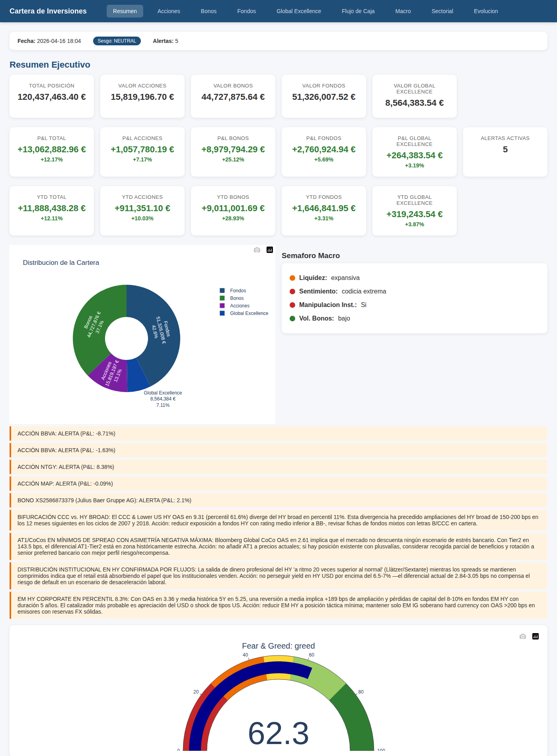Switch to the Macro tab
The width and height of the screenshot is (557, 756).
(403, 11)
